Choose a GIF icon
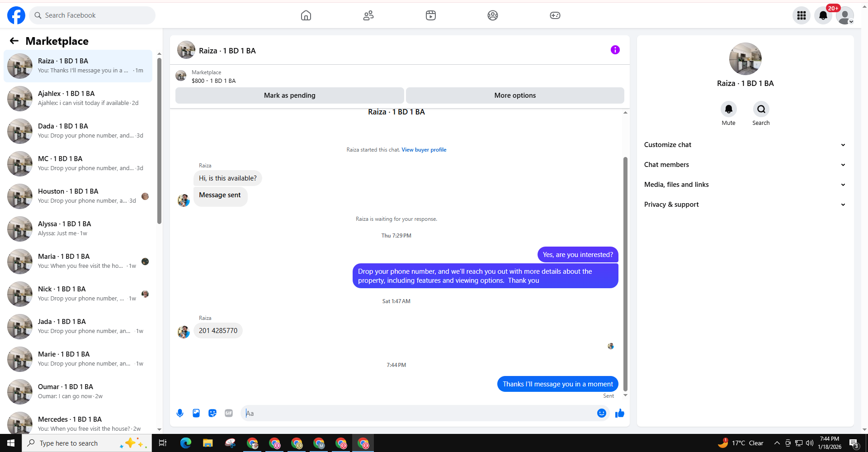This screenshot has width=868, height=452. (x=229, y=413)
